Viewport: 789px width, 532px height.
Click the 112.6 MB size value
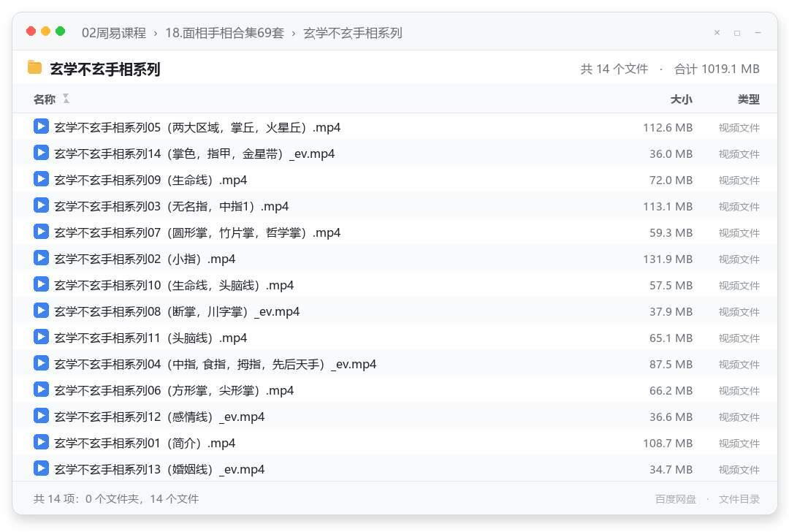[x=667, y=127]
